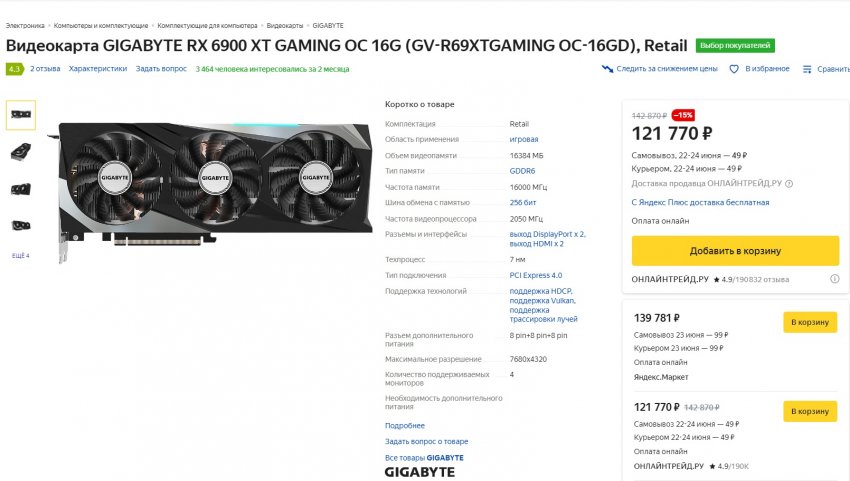
Task: Expand full specs via Подробнее link
Action: tap(405, 426)
